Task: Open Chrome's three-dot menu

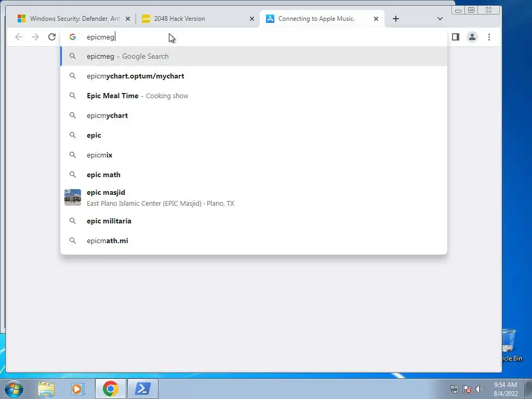Action: pyautogui.click(x=489, y=37)
